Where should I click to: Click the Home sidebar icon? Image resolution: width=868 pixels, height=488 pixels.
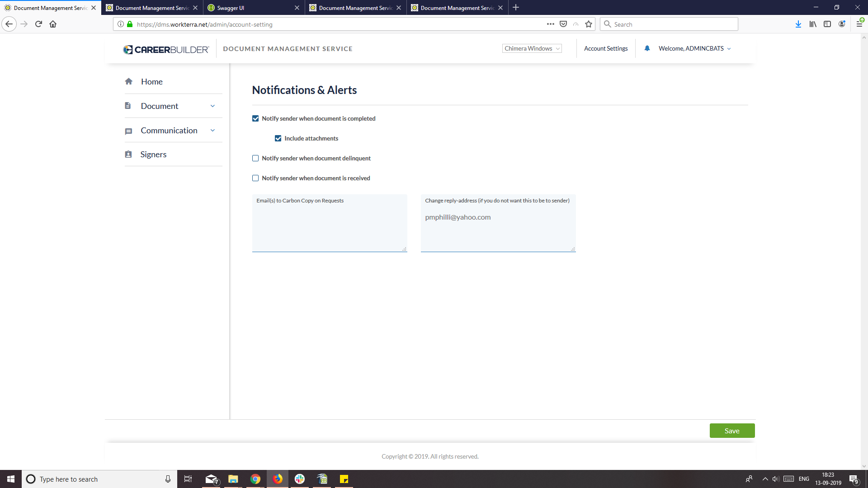129,81
